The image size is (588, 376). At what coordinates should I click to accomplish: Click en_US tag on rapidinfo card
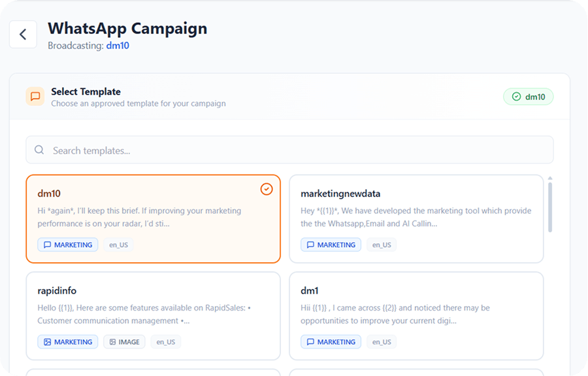[166, 342]
